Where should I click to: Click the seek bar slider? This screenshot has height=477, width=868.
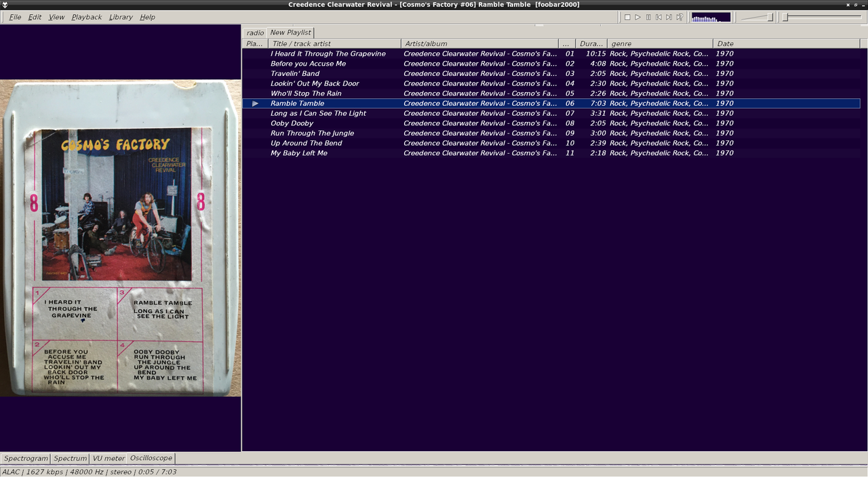823,17
